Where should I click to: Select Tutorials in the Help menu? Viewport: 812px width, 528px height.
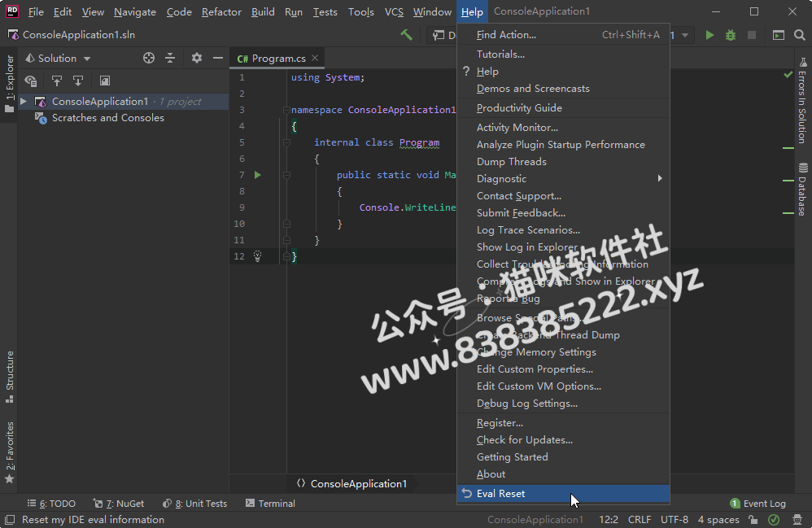coord(563,54)
